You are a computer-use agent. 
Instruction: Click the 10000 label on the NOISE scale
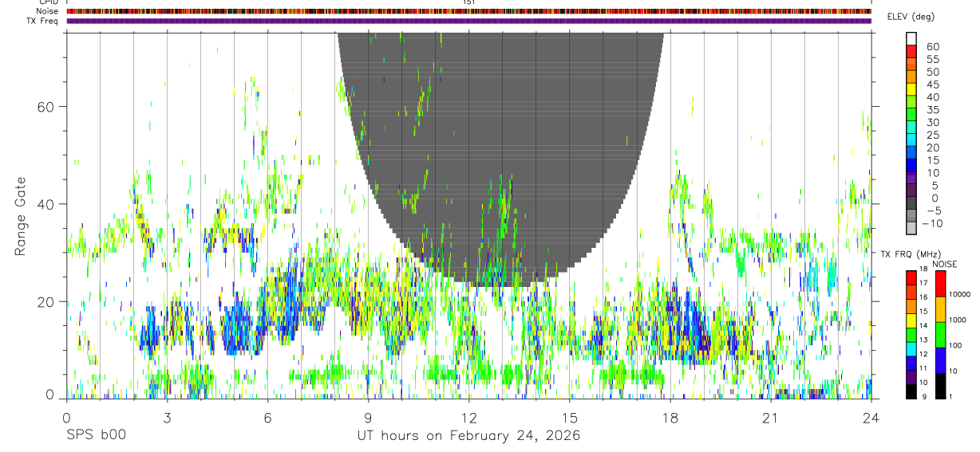click(x=961, y=294)
